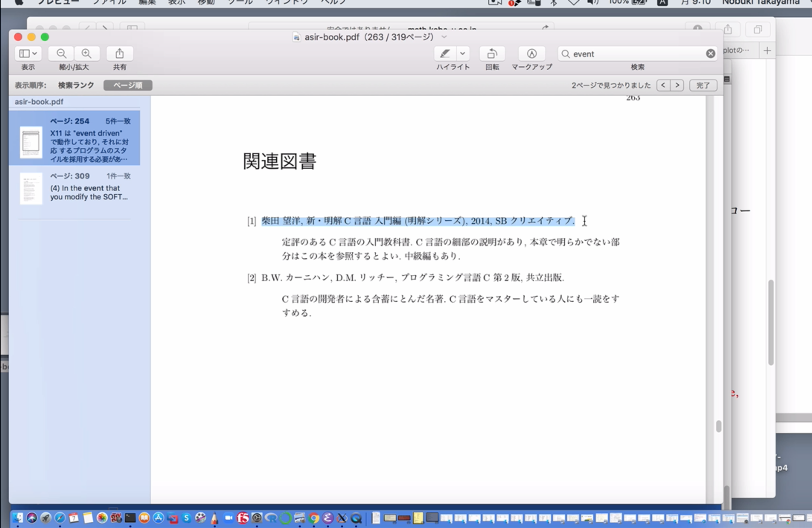Screen dimensions: 812x528
Task: Open Emacs purple icon in Dock
Action: [328, 518]
